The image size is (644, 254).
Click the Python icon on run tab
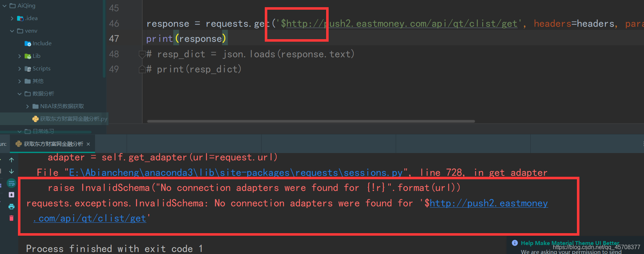[x=19, y=144]
